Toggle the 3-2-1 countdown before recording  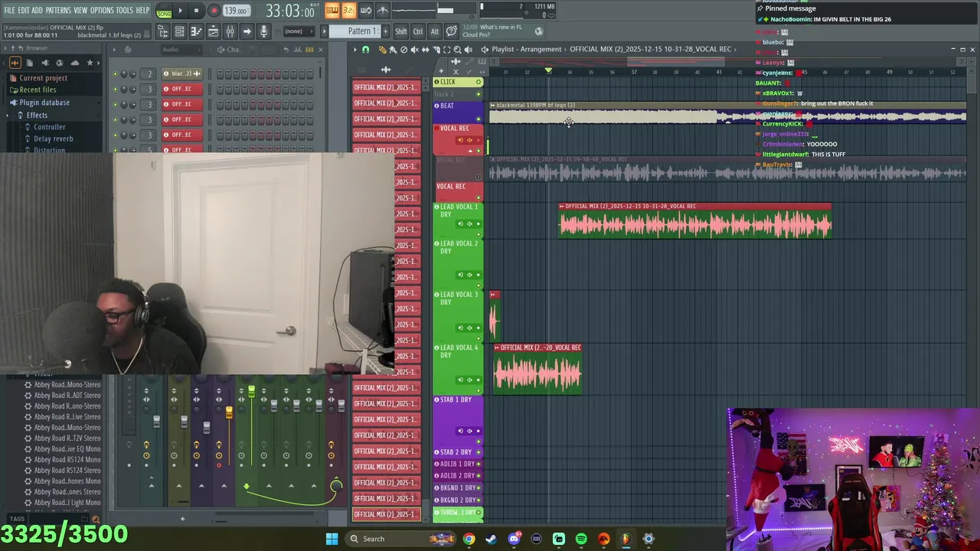pyautogui.click(x=348, y=10)
